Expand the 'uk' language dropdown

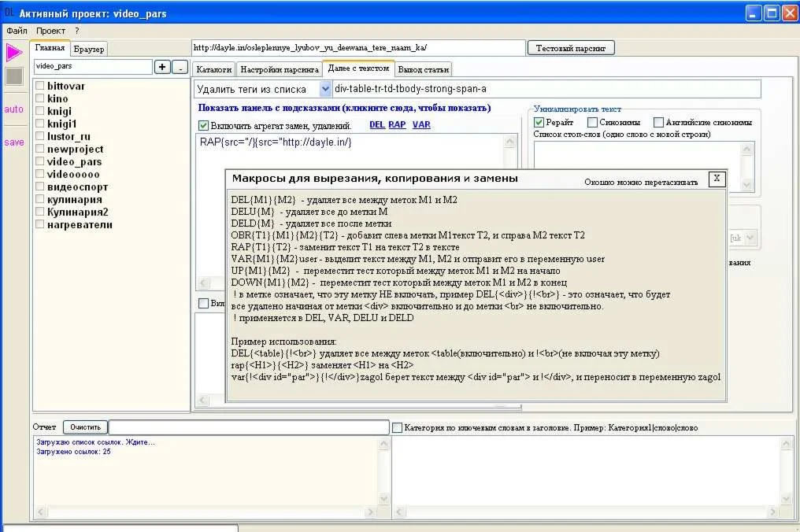click(x=749, y=238)
